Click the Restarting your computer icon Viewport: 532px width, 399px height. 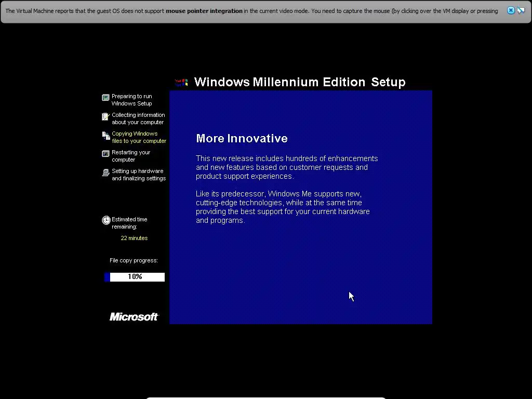click(x=105, y=154)
